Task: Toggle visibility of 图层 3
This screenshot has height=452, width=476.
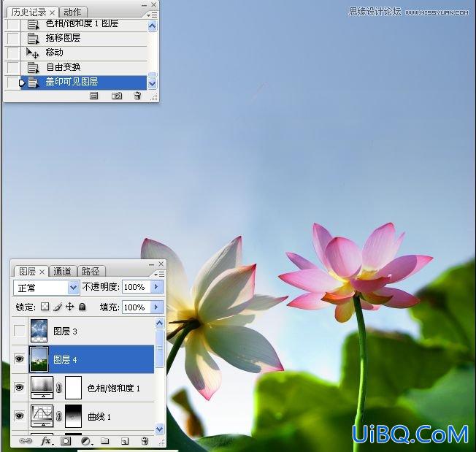Action: tap(20, 331)
